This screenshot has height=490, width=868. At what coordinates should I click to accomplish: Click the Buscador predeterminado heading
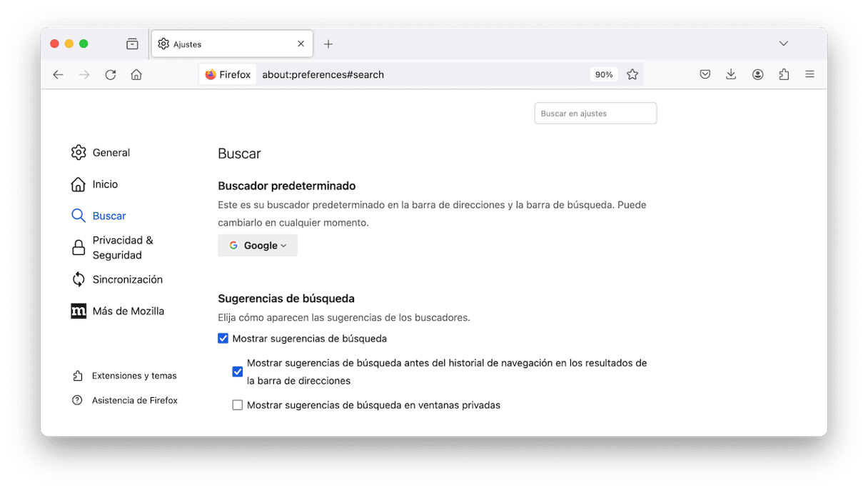[x=287, y=186]
